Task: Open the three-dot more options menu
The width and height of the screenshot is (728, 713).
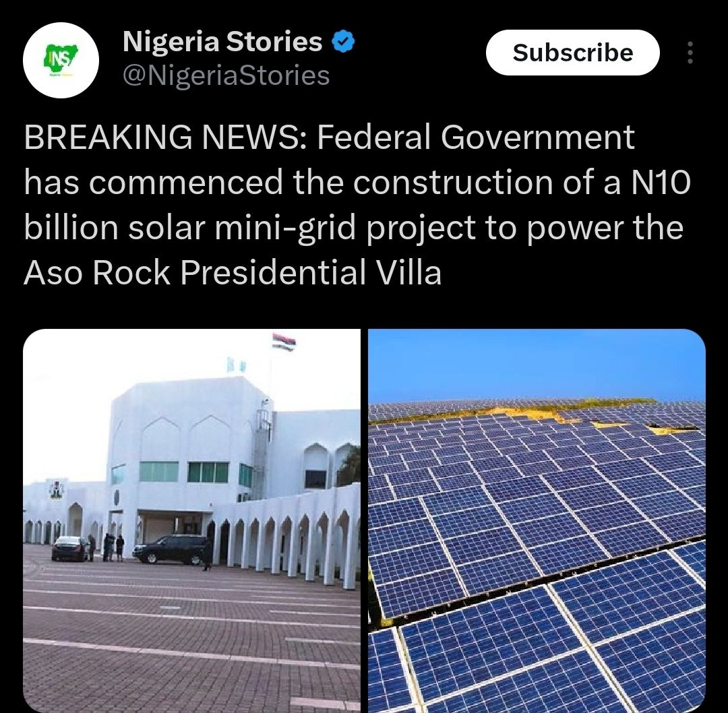Action: pos(690,53)
